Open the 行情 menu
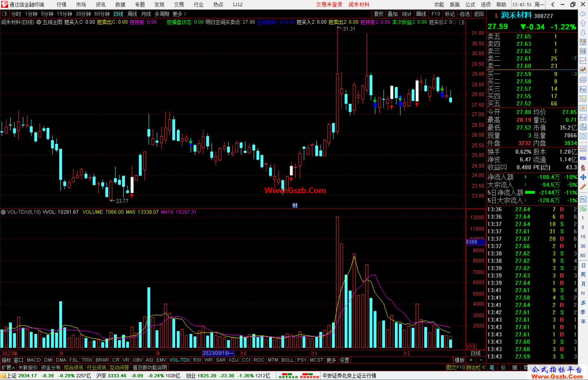This screenshot has height=380, width=588. 61,4
